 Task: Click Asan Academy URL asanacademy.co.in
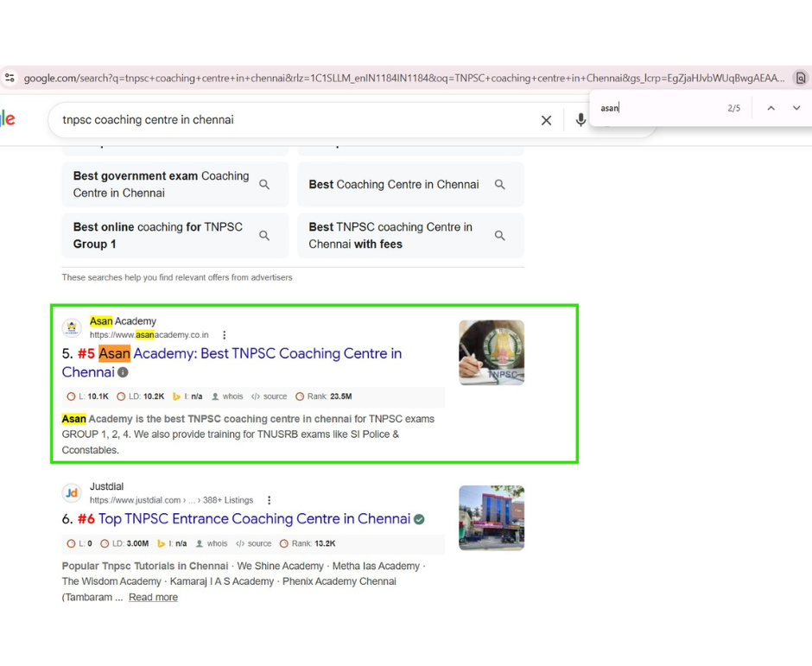[149, 335]
